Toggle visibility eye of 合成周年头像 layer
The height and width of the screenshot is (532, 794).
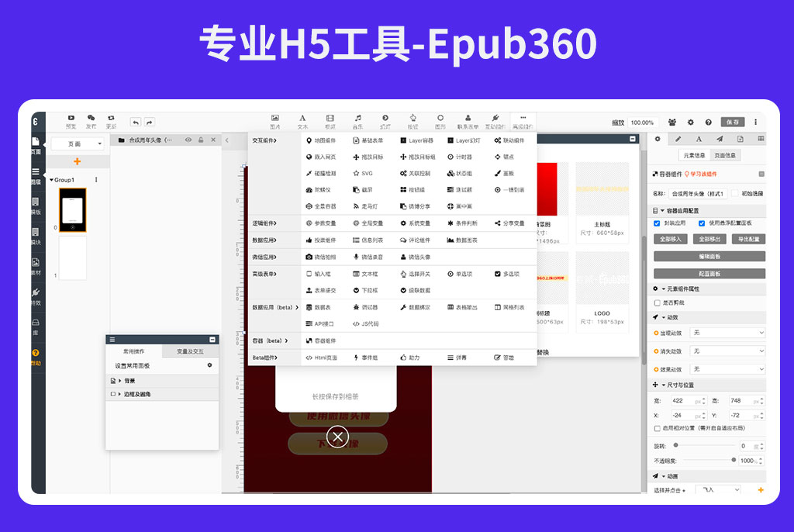coord(188,140)
